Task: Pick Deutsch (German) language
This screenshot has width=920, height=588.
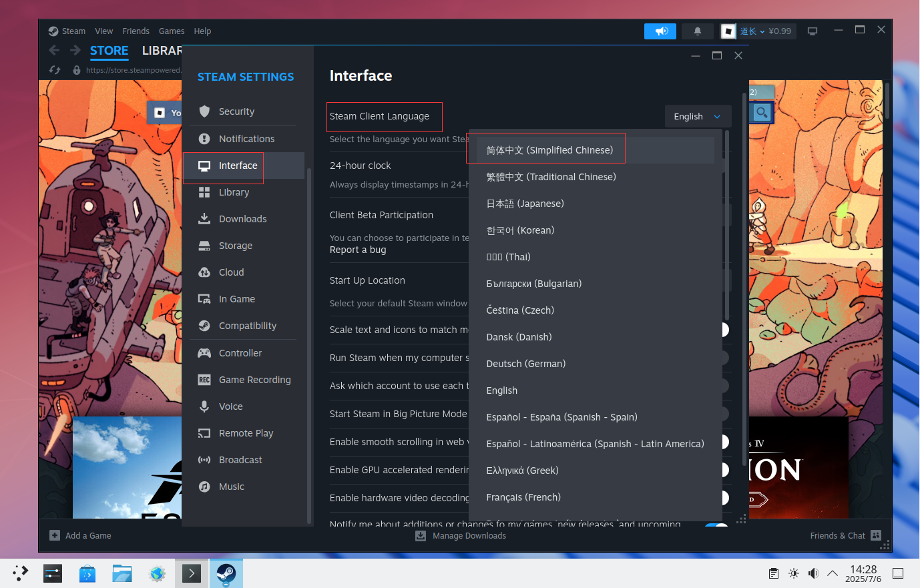Action: click(x=596, y=364)
